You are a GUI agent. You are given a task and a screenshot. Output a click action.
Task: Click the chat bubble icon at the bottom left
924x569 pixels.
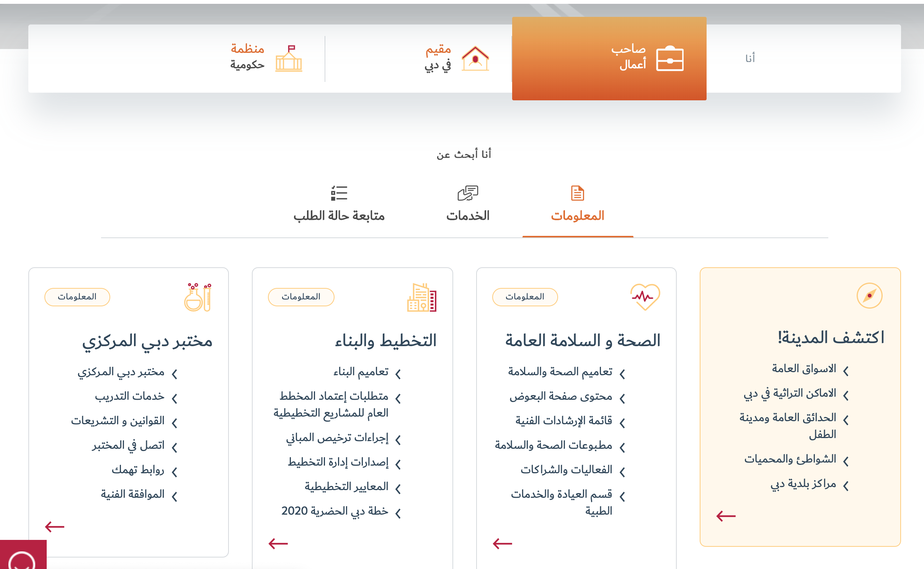pyautogui.click(x=22, y=559)
